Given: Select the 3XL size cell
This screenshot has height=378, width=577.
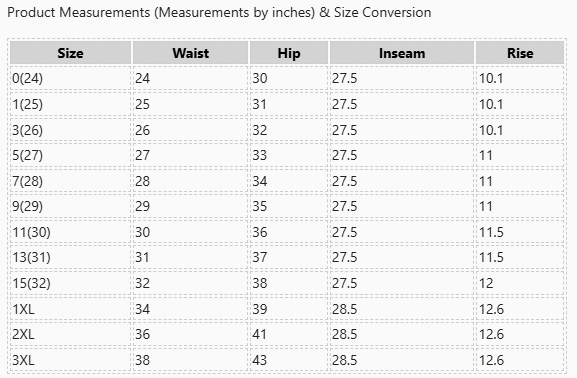Looking at the screenshot, I should click(70, 360).
